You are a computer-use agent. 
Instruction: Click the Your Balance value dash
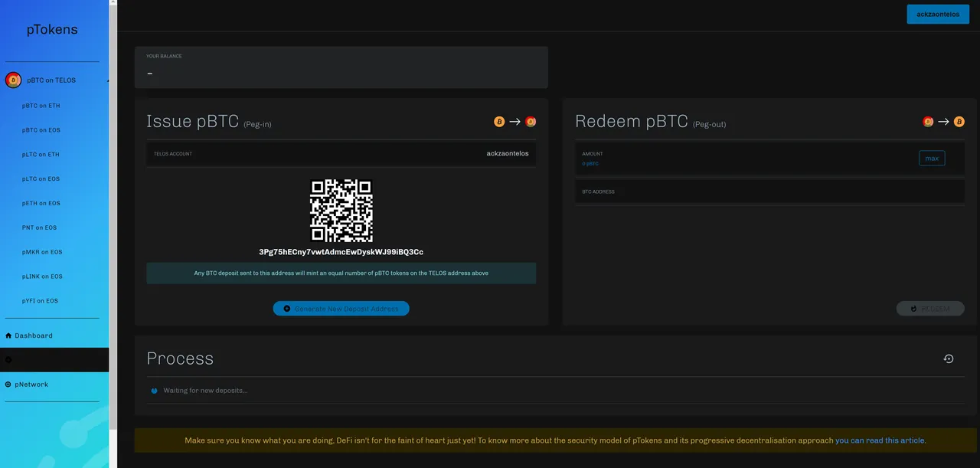coord(150,74)
